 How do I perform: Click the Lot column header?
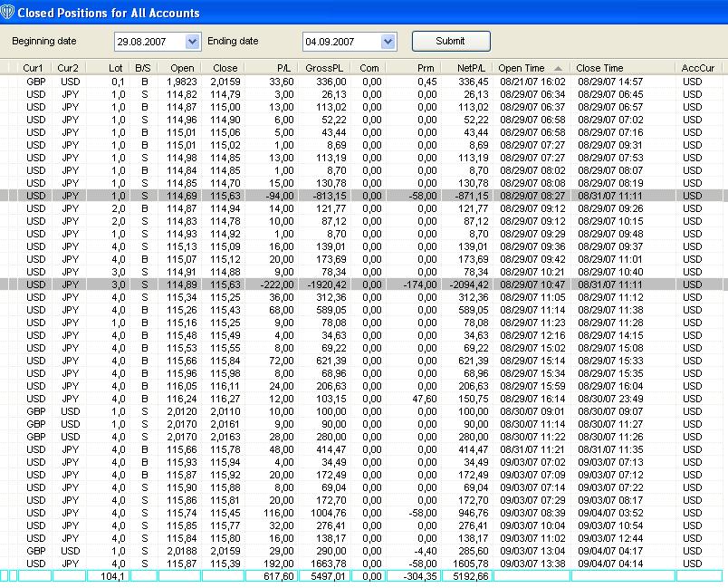(115, 68)
